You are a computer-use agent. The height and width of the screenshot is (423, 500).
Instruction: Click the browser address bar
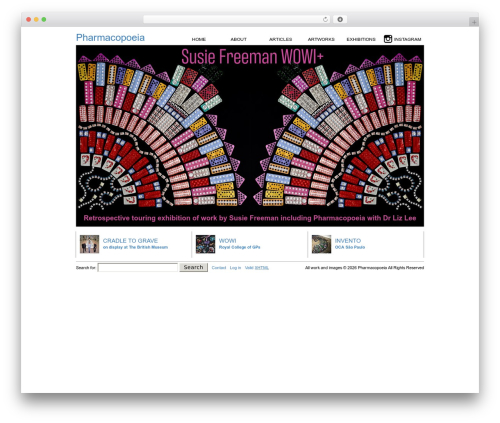(237, 19)
